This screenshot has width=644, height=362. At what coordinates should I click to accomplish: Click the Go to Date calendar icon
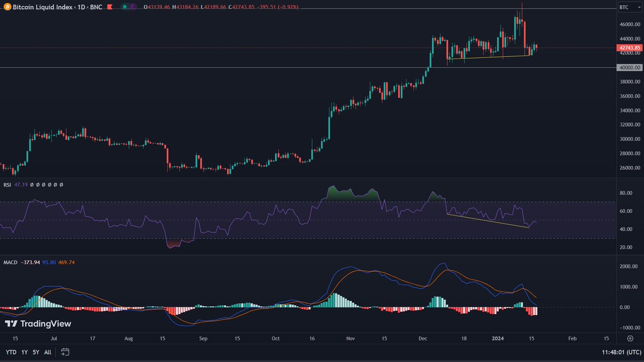[x=65, y=353]
